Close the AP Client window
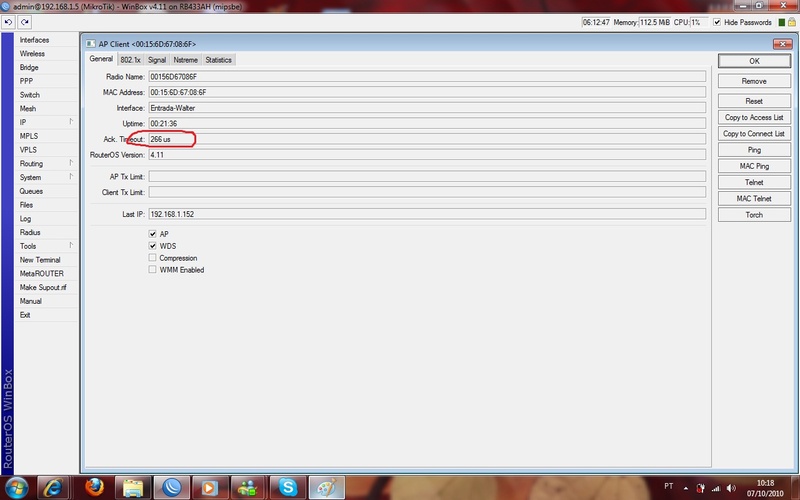Viewport: 800px width, 500px height. tap(782, 44)
